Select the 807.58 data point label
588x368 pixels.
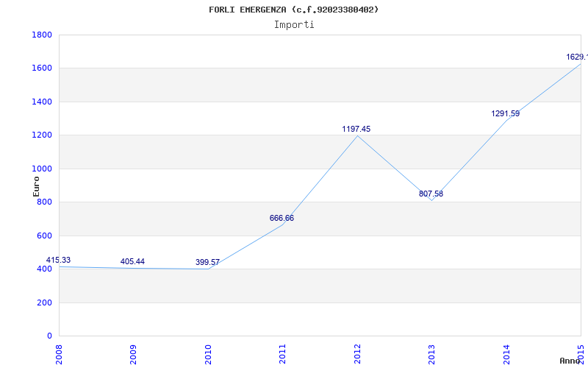tap(431, 194)
